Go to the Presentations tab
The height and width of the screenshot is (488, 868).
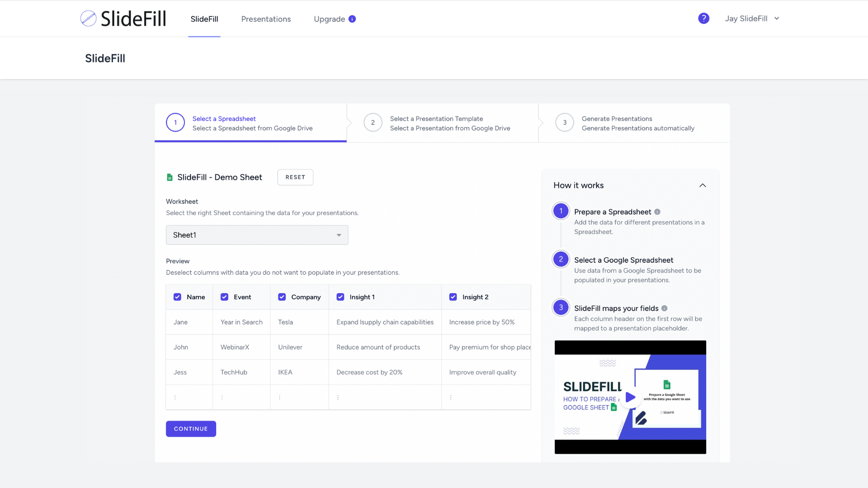pyautogui.click(x=266, y=19)
